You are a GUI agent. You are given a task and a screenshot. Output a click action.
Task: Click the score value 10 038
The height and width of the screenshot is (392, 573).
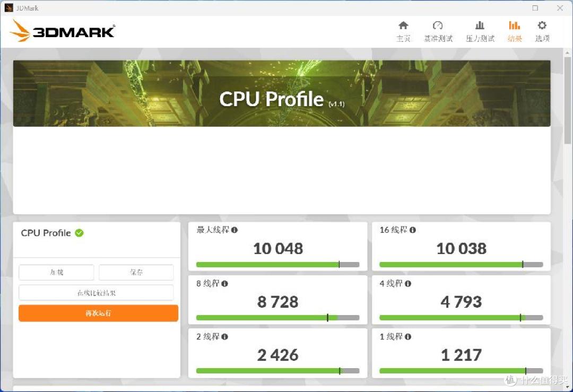pos(462,248)
